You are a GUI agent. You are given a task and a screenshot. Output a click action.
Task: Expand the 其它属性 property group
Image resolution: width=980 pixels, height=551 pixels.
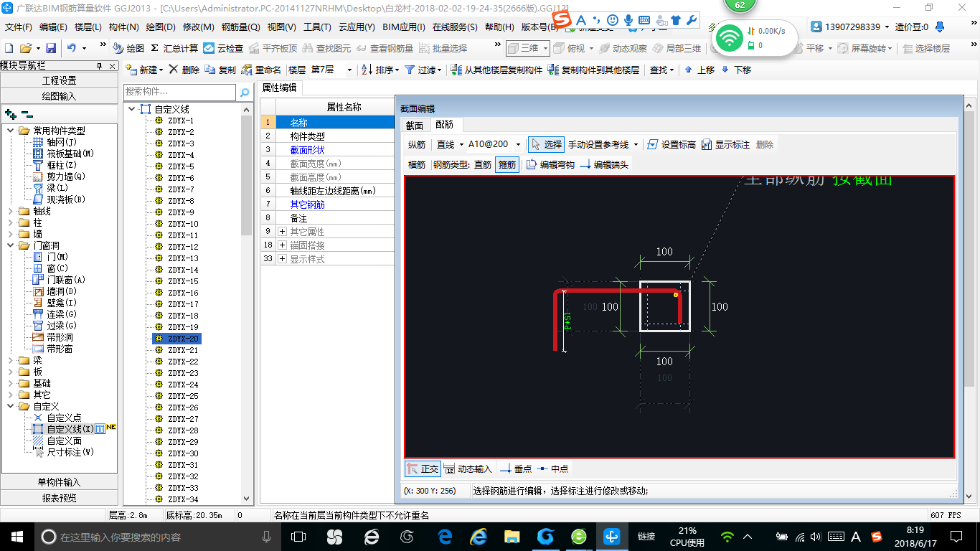283,232
